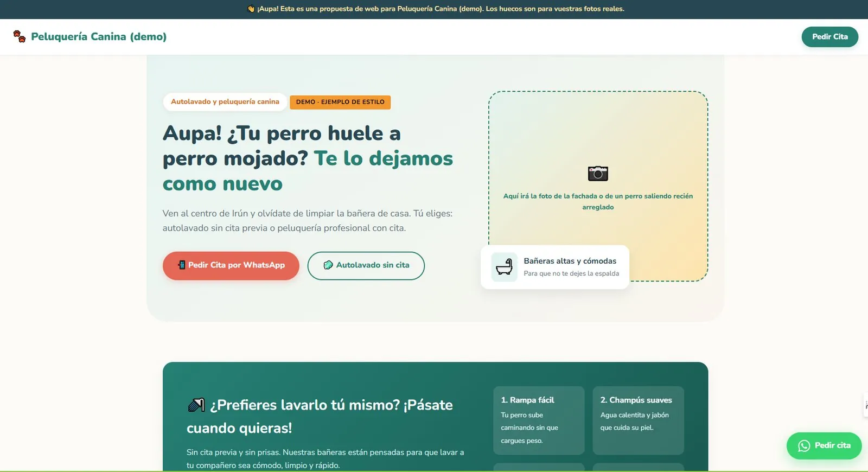868x472 pixels.
Task: Click Pedir Cita por WhatsApp button
Action: click(x=231, y=265)
